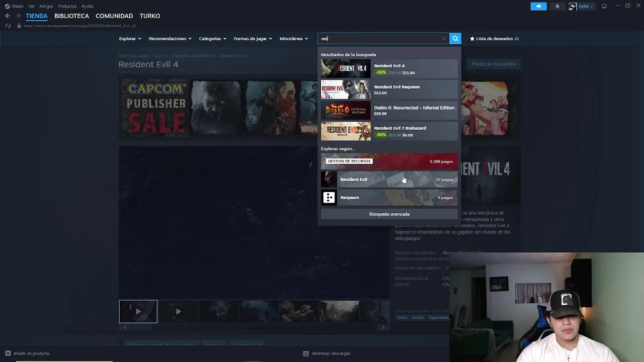Select Resident Evil 4 search result
The width and height of the screenshot is (644, 362).
tap(389, 69)
